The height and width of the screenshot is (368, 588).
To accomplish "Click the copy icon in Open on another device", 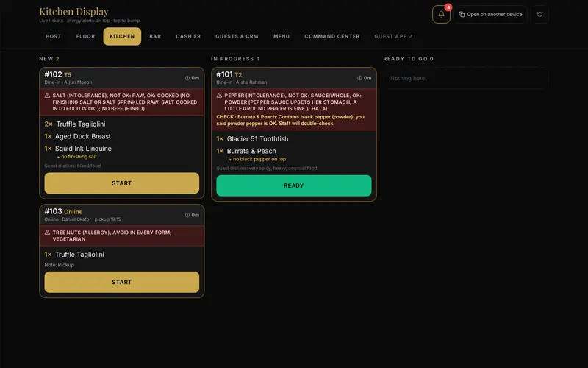I will click(x=462, y=14).
